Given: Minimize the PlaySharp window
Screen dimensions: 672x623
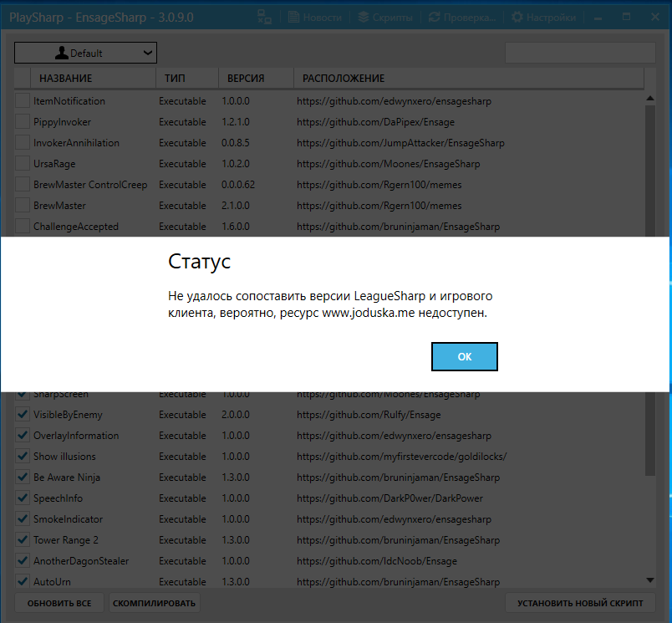Looking at the screenshot, I should (598, 18).
